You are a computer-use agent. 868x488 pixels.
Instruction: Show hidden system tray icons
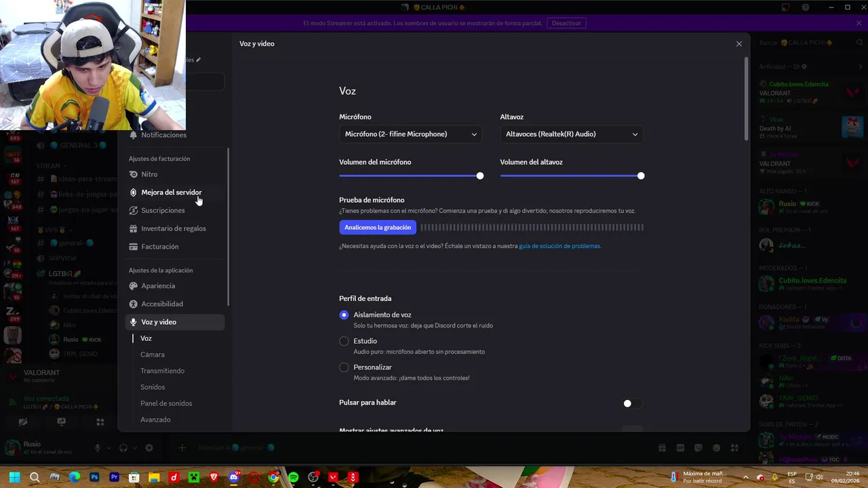tap(745, 477)
